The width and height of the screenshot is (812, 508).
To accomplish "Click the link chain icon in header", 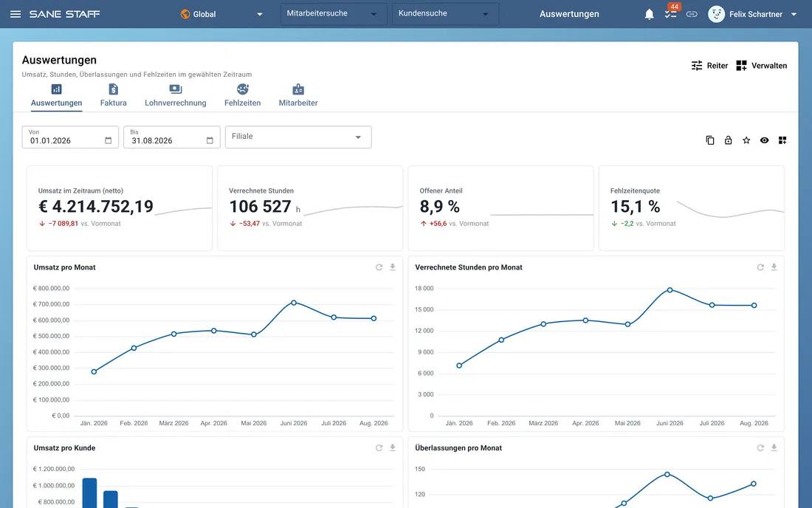I will 692,14.
